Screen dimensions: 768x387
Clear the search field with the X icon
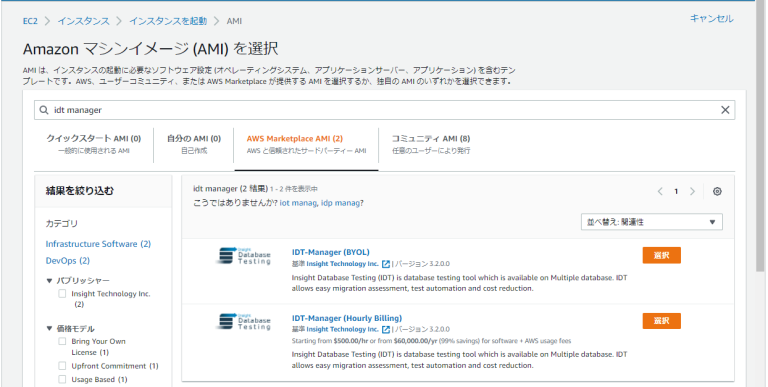[x=725, y=110]
